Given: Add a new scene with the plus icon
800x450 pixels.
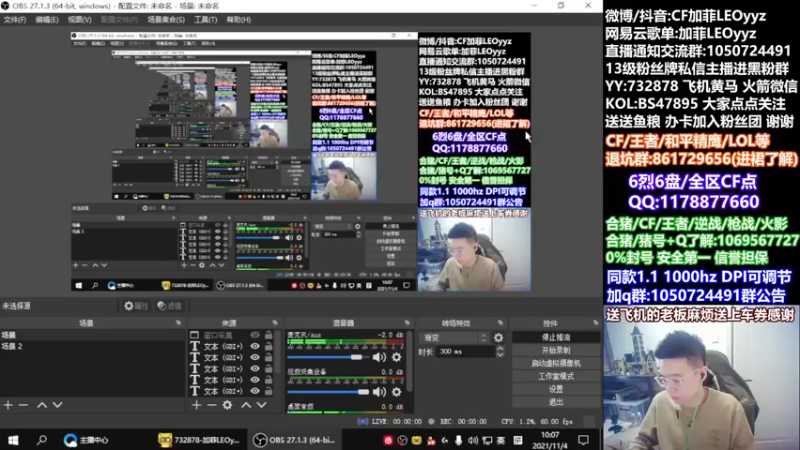Looking at the screenshot, I should click(8, 405).
